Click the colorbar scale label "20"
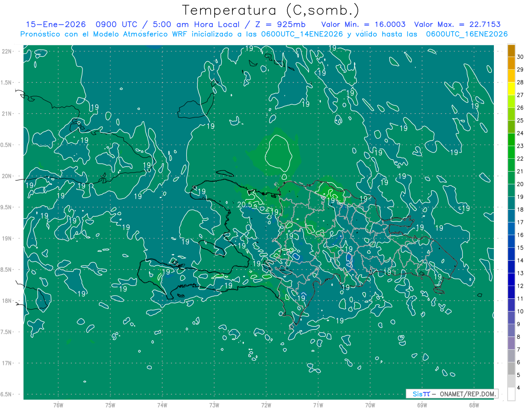 coord(520,184)
